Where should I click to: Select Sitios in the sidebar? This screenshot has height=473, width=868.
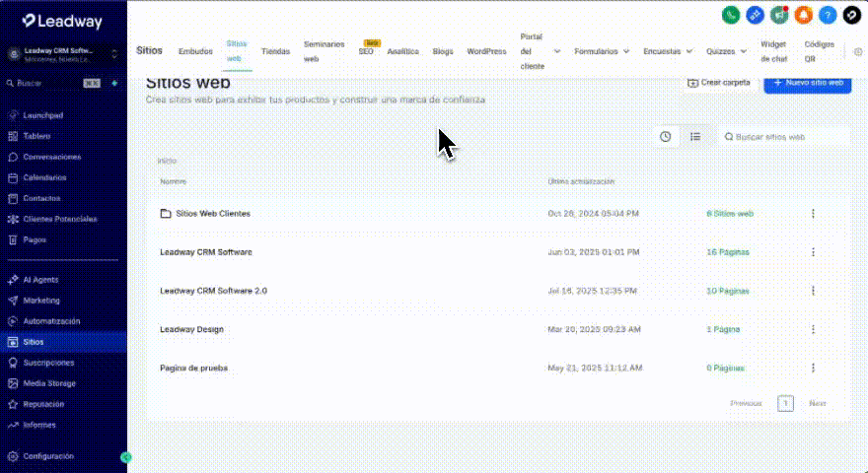(x=63, y=342)
